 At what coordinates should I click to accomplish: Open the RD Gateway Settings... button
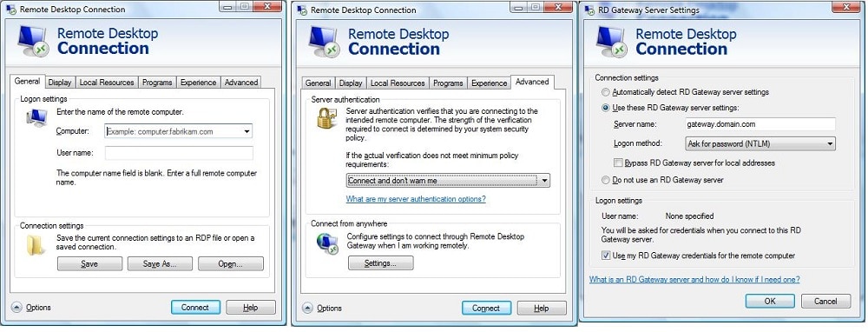tap(380, 263)
